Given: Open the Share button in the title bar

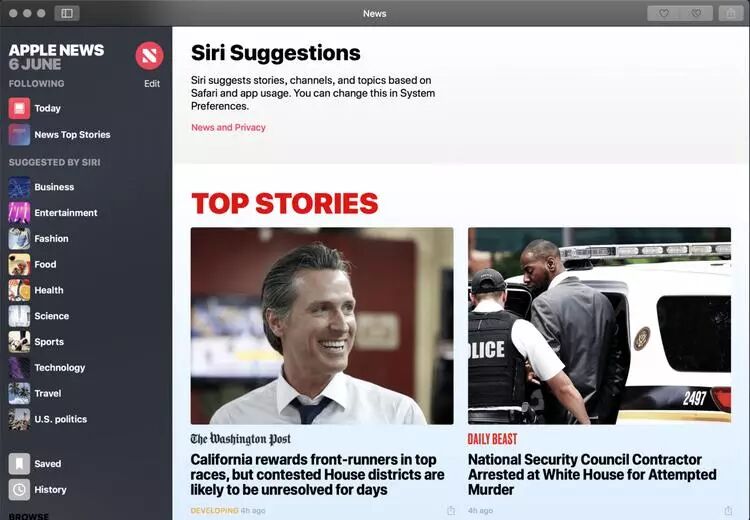Looking at the screenshot, I should pyautogui.click(x=731, y=13).
